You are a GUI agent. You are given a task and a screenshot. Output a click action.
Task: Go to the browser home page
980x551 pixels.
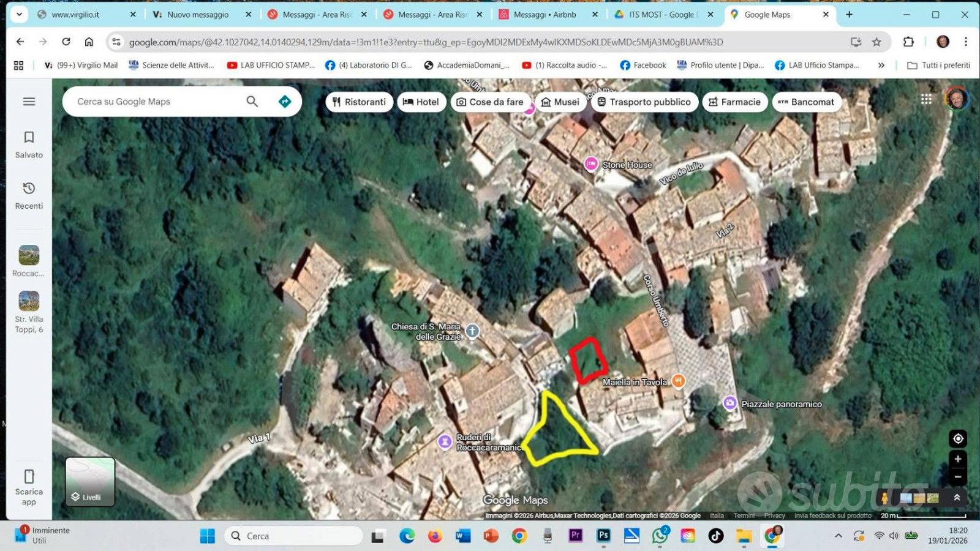point(89,42)
